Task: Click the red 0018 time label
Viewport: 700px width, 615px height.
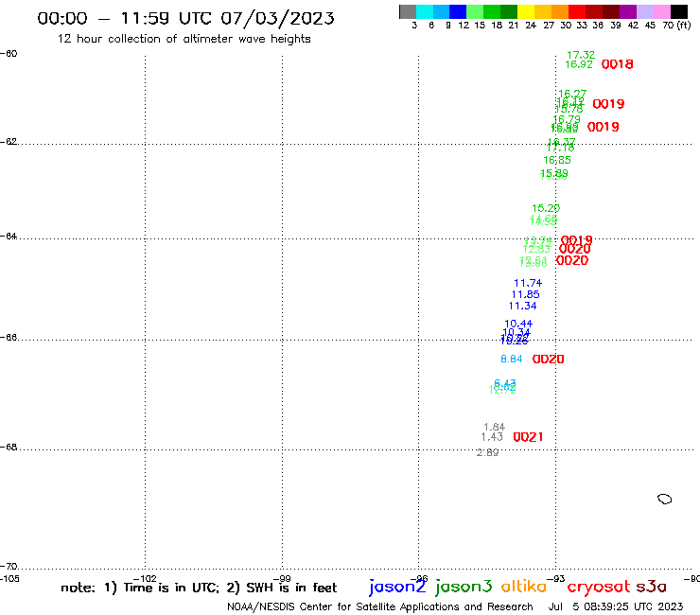Action: tap(617, 64)
